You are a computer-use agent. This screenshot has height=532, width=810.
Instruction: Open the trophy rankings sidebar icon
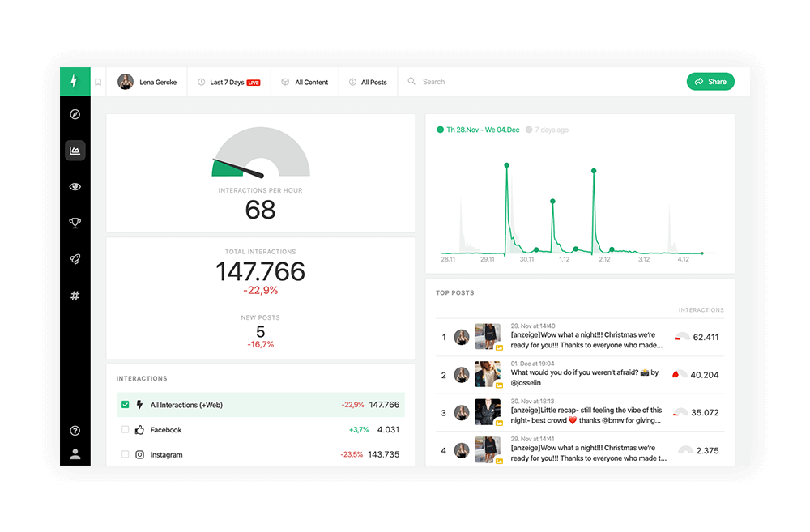75,223
